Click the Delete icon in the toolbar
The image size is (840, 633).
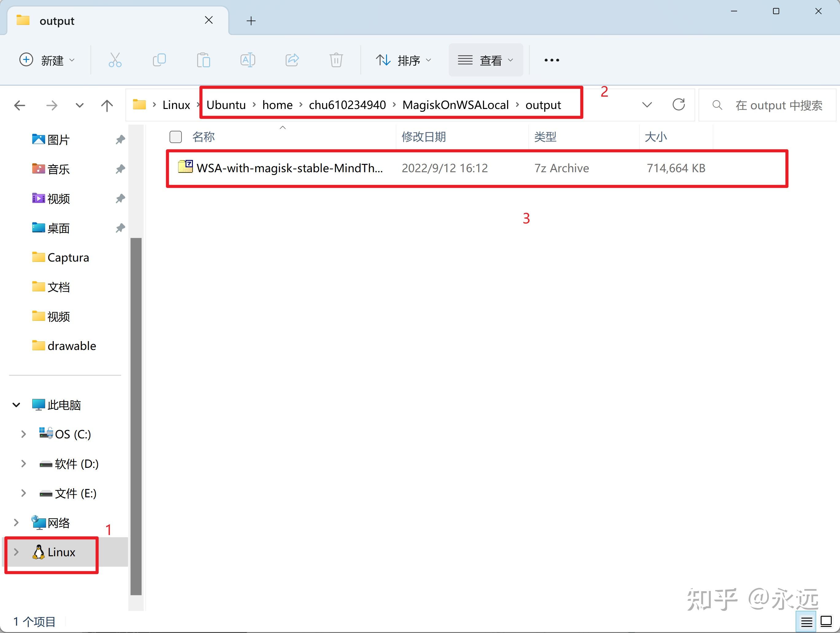click(336, 60)
